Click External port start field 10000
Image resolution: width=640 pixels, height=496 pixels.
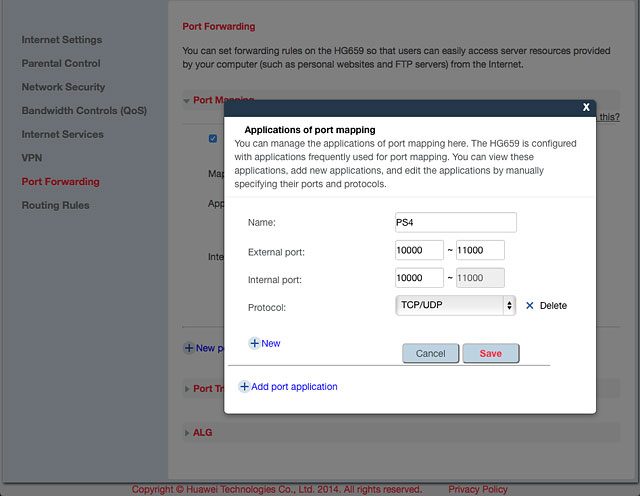(x=419, y=250)
